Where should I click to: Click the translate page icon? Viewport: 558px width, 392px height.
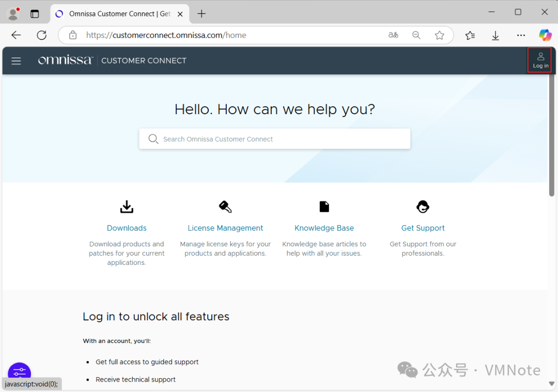click(393, 35)
